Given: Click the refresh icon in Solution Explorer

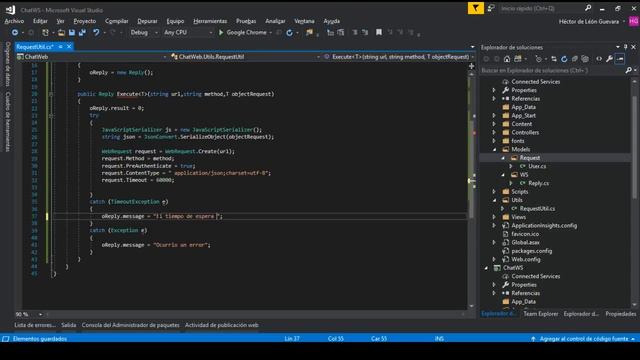Looking at the screenshot, I should [564, 59].
